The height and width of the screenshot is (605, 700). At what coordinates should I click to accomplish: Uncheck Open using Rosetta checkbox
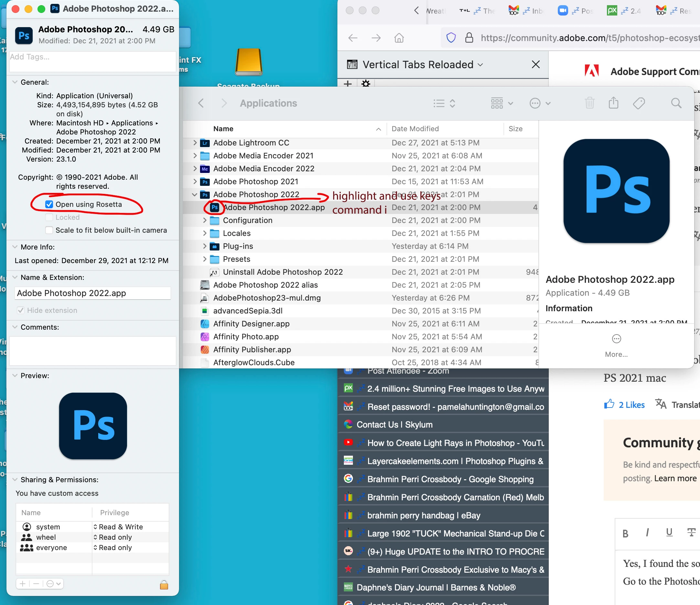49,204
